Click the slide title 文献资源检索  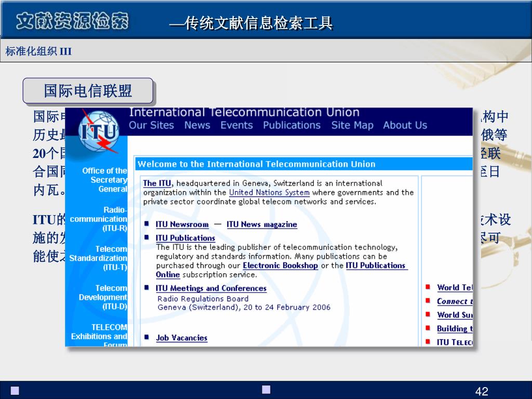pos(72,21)
